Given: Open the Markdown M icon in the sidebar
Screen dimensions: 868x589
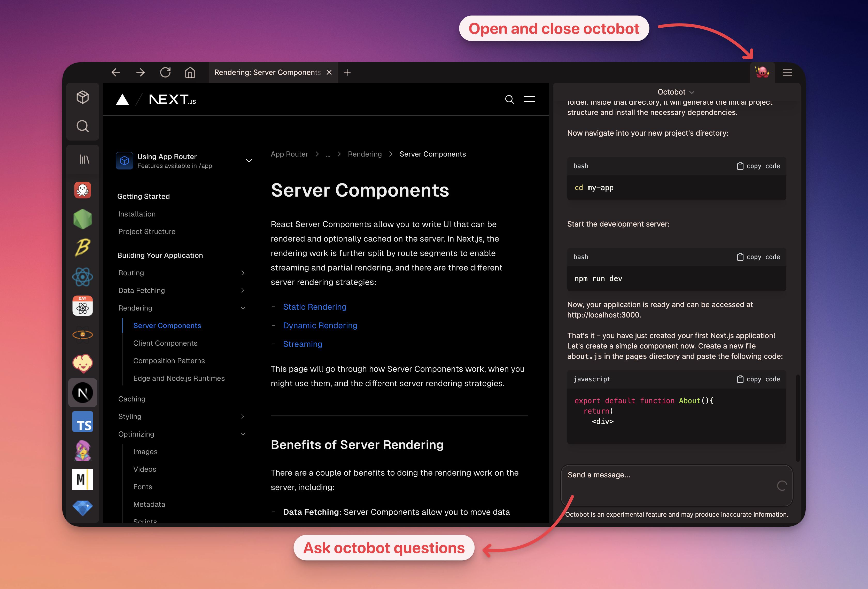Looking at the screenshot, I should [83, 479].
